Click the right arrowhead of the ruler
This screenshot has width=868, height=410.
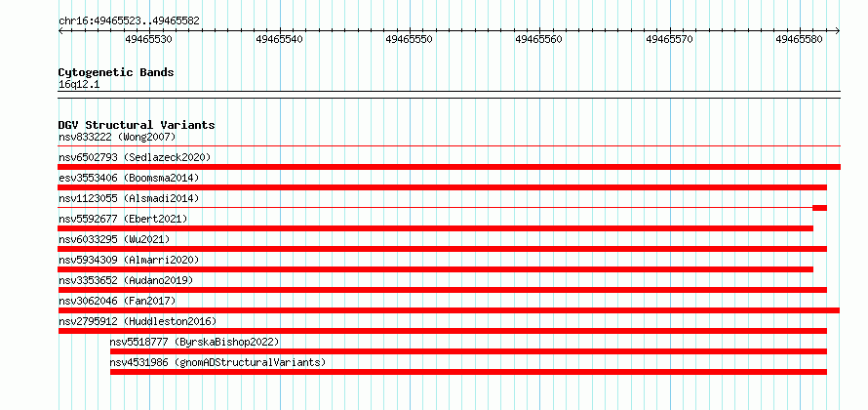click(x=838, y=31)
